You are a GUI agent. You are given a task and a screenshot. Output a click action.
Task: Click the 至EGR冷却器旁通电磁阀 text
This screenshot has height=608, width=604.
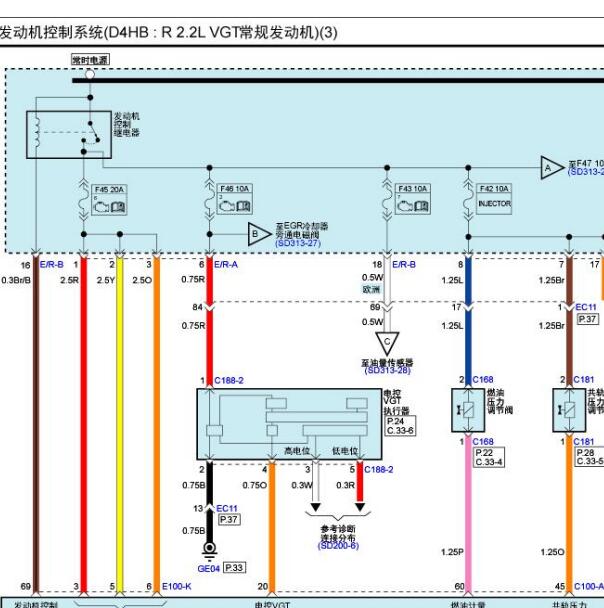(302, 230)
